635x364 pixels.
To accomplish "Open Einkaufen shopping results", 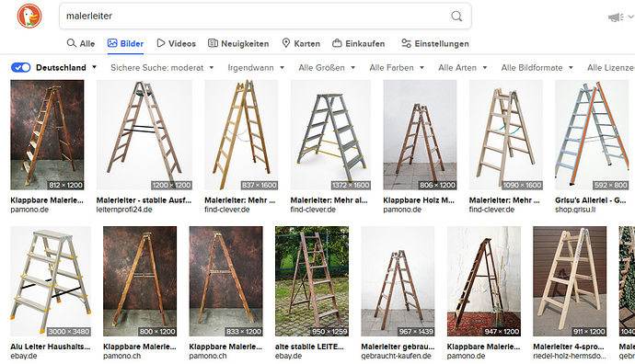I will pos(358,44).
